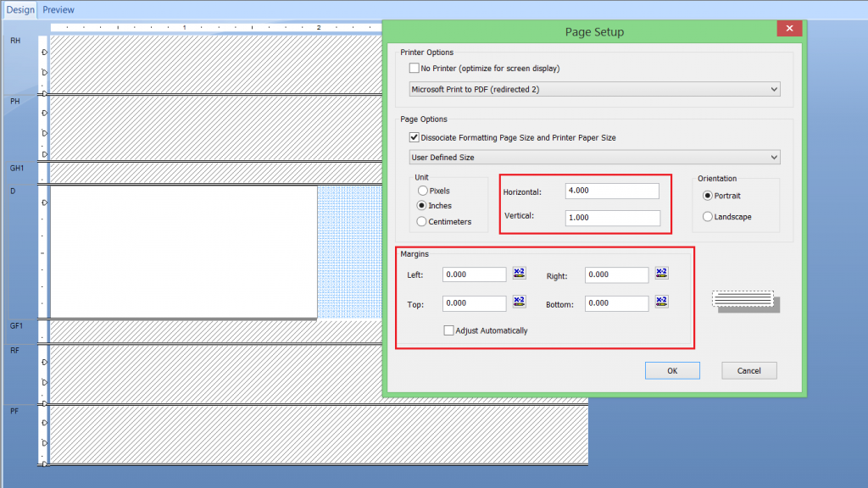Open Microsoft Print to PDF dropdown arrow
This screenshot has width=868, height=488.
[x=774, y=89]
